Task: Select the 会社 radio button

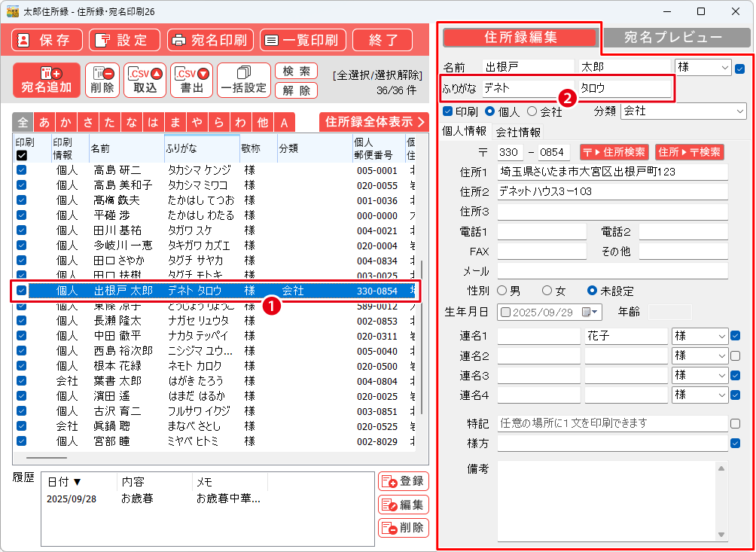Action: click(x=532, y=111)
